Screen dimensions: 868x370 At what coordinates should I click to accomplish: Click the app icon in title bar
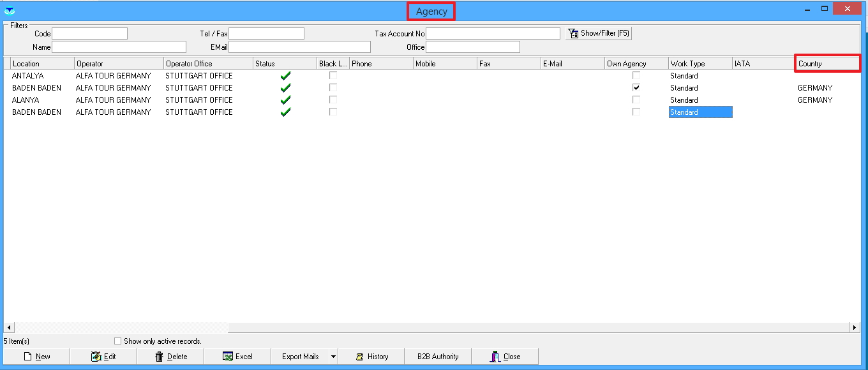[x=10, y=10]
